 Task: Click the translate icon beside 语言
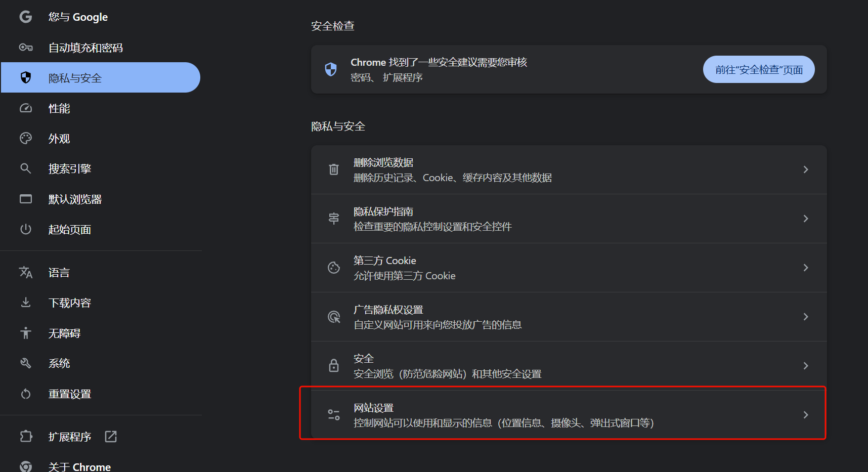[26, 273]
